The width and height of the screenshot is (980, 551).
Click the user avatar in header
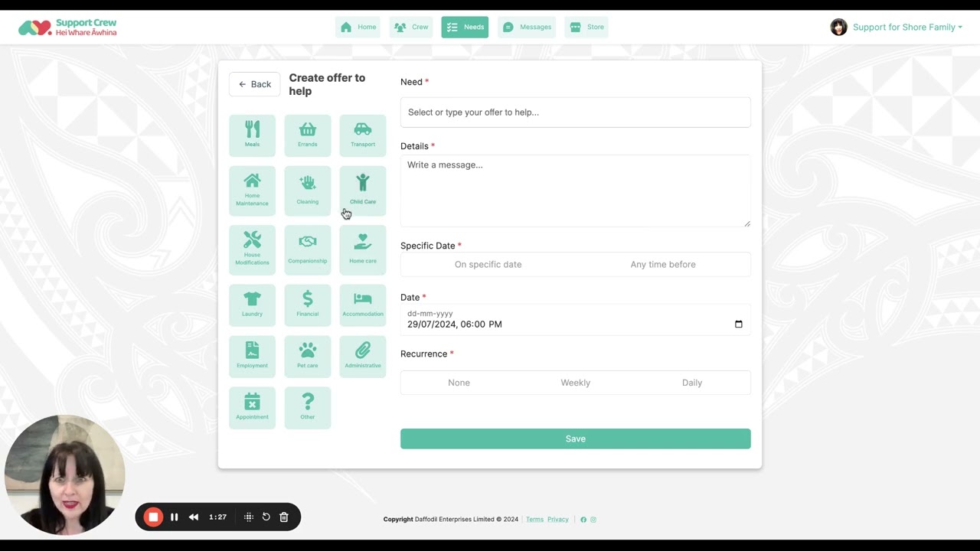click(839, 28)
